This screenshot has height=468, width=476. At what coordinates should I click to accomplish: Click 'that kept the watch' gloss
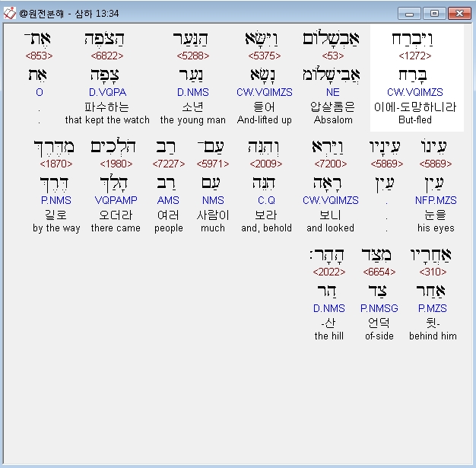click(x=107, y=119)
